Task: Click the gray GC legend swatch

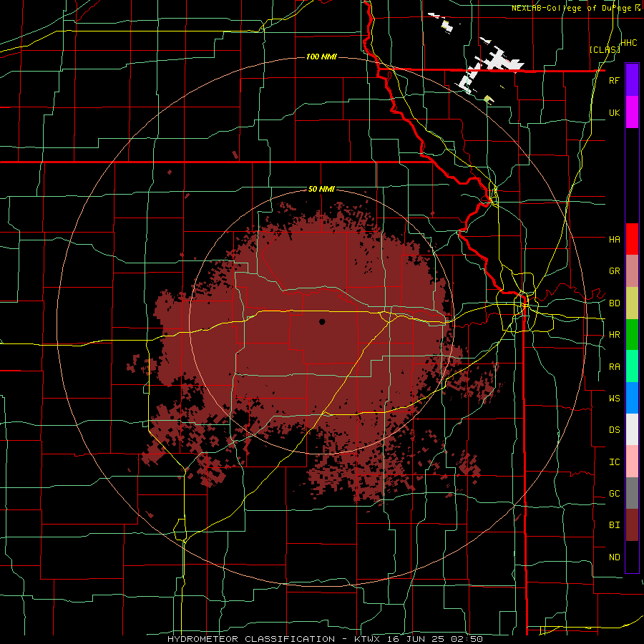Action: pyautogui.click(x=632, y=493)
